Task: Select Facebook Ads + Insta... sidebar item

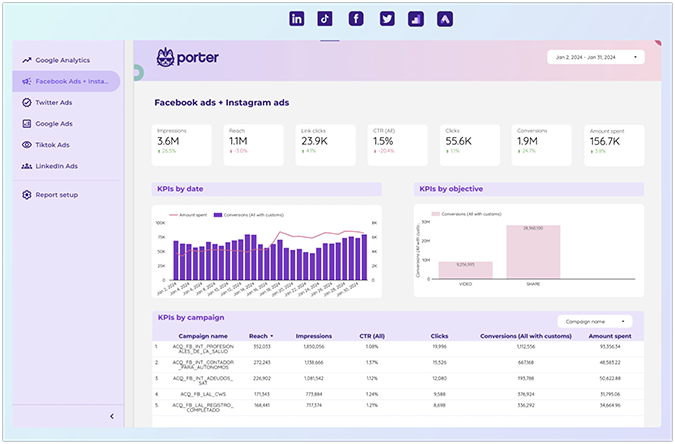Action: pyautogui.click(x=66, y=81)
